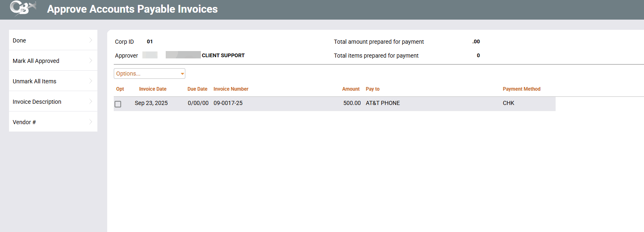The width and height of the screenshot is (644, 232).
Task: Click invoice number 09-0017-25 in the row
Action: pyautogui.click(x=228, y=103)
